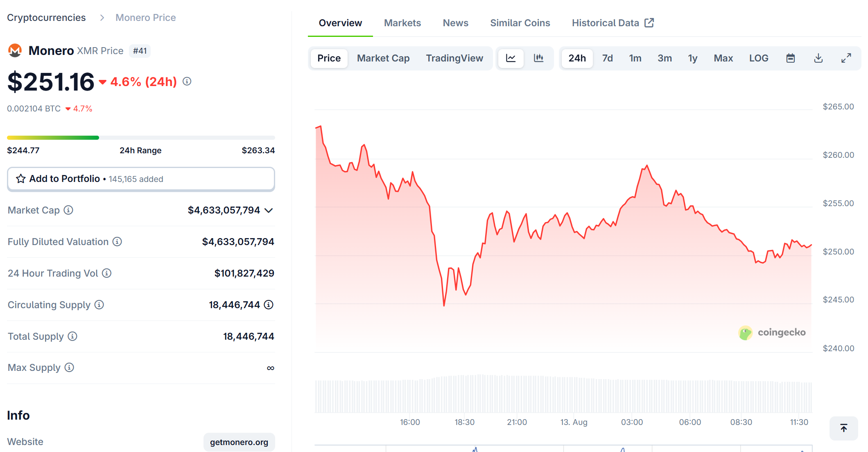Select the line chart icon

click(x=511, y=58)
